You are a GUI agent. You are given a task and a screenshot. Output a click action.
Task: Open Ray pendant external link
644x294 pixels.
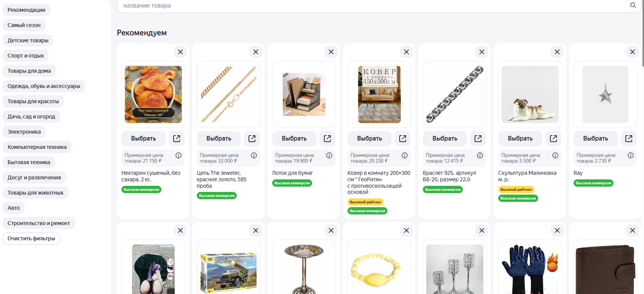coord(628,138)
